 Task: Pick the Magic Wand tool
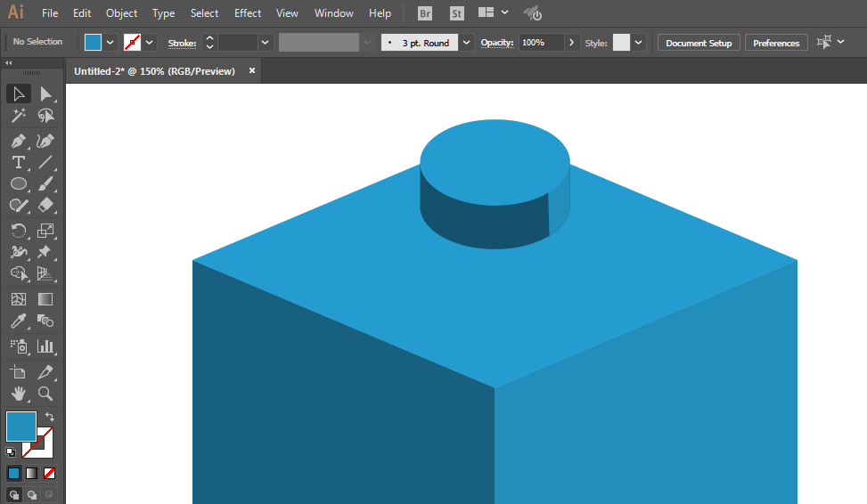click(18, 116)
